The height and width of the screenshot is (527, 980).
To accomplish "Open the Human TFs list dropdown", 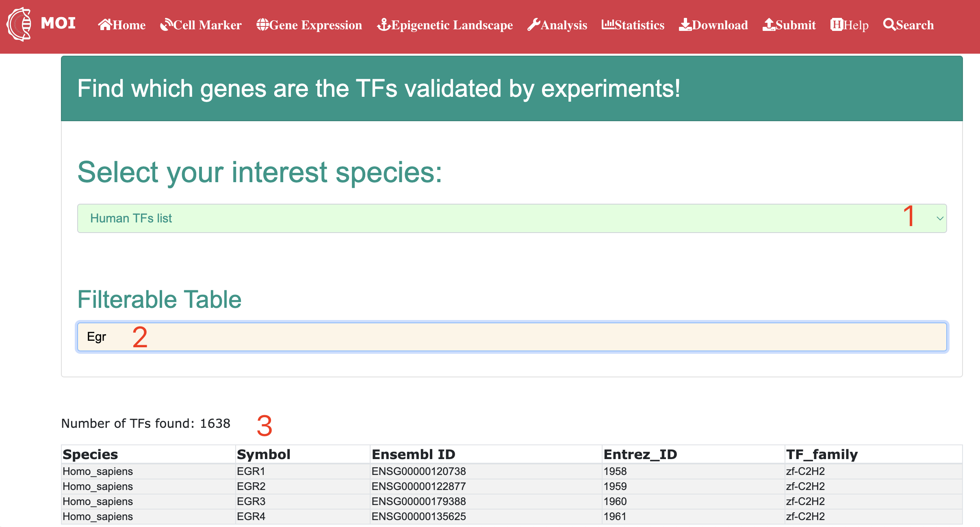I will [x=512, y=218].
